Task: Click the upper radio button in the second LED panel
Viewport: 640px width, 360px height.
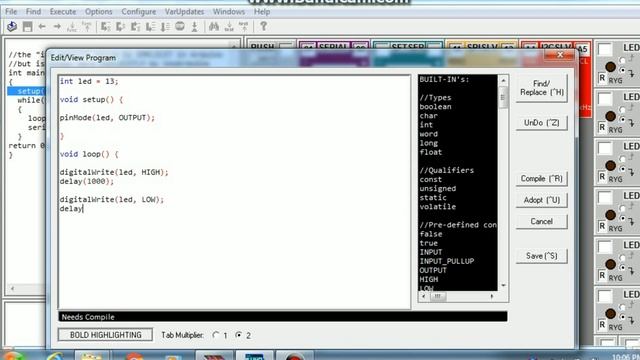Action: 622,110
